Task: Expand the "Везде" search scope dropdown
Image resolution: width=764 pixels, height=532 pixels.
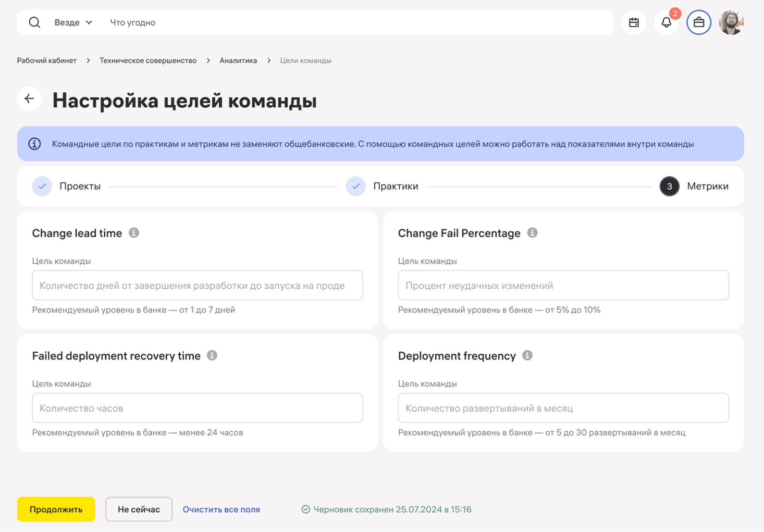Action: coord(73,23)
